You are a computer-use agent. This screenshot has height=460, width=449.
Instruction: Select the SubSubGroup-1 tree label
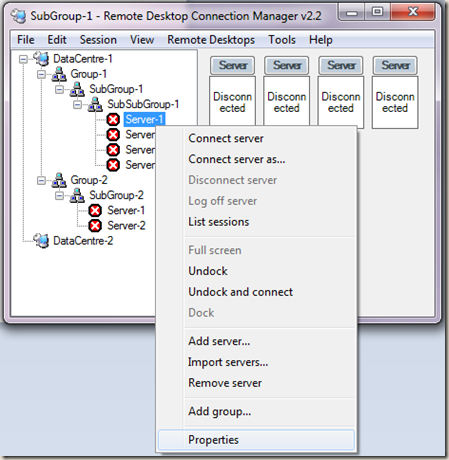pyautogui.click(x=143, y=104)
